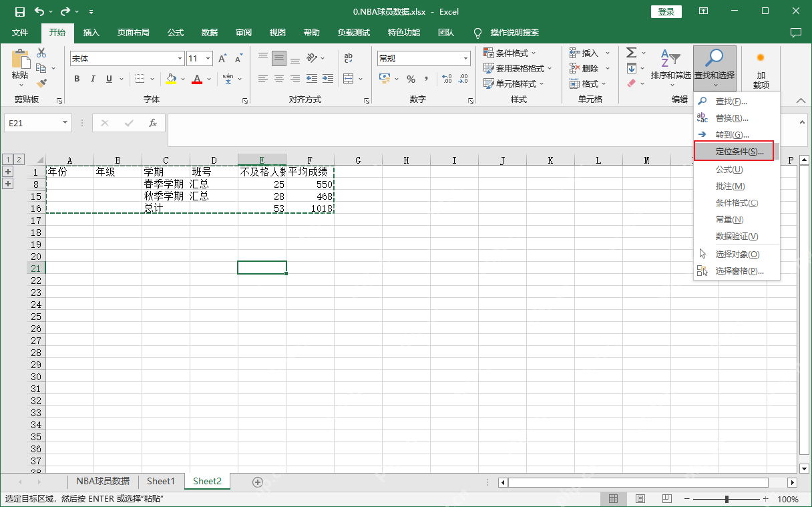Screen dimensions: 812x507
Task: Click the wrap text icon
Action: click(348, 58)
